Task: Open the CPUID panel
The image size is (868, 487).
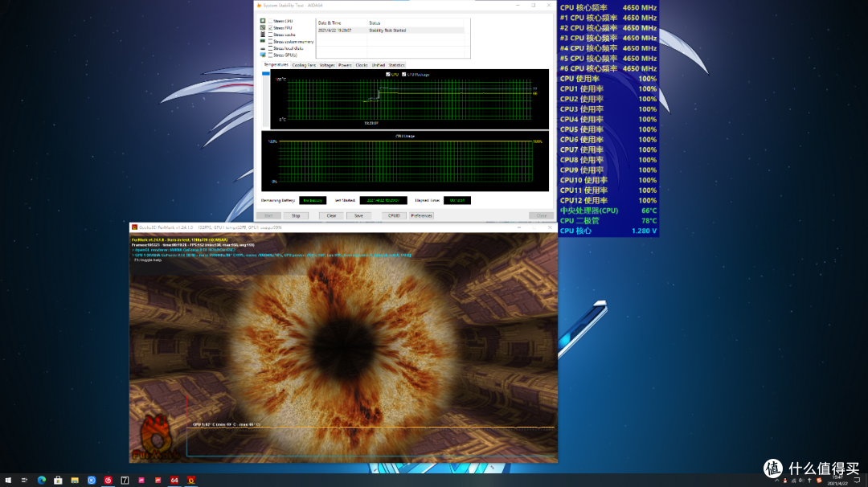Action: coord(394,216)
